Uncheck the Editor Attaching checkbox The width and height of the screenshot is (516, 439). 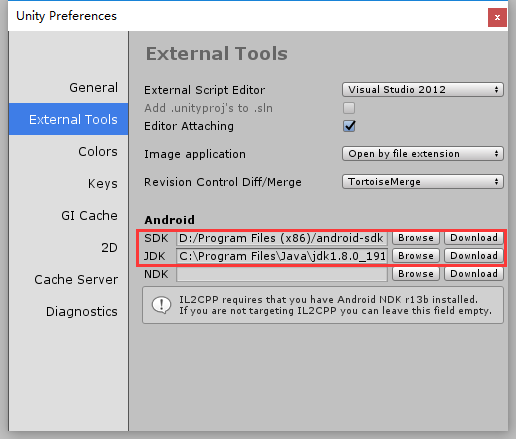click(349, 126)
